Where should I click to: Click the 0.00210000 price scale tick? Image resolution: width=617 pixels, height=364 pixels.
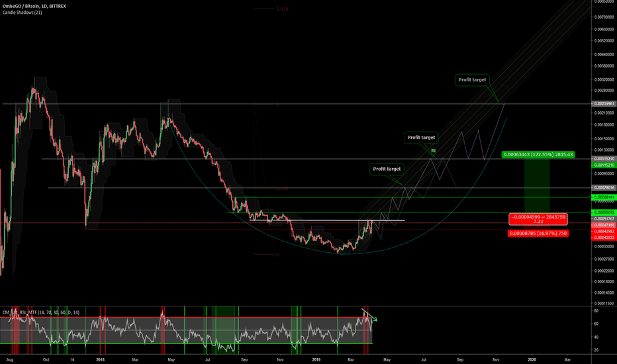pyautogui.click(x=604, y=113)
